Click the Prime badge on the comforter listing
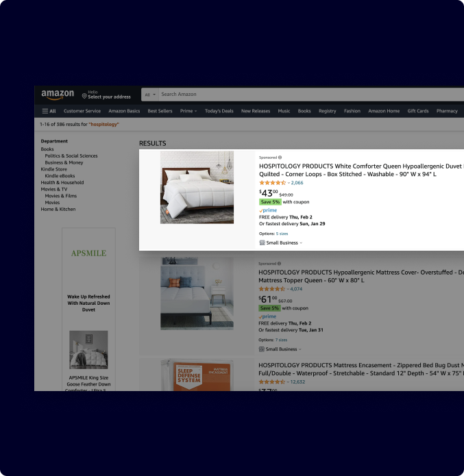 pos(268,210)
